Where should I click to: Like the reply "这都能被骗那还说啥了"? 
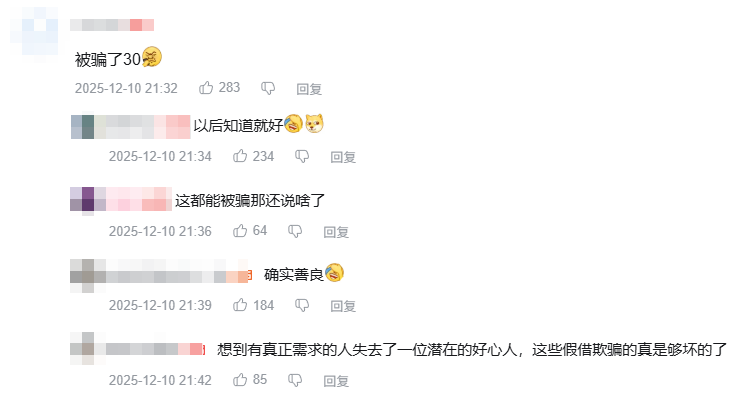tap(241, 231)
